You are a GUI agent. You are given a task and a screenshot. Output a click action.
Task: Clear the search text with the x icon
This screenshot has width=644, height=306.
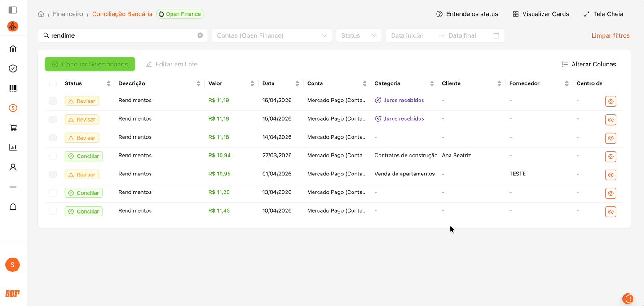pyautogui.click(x=200, y=35)
